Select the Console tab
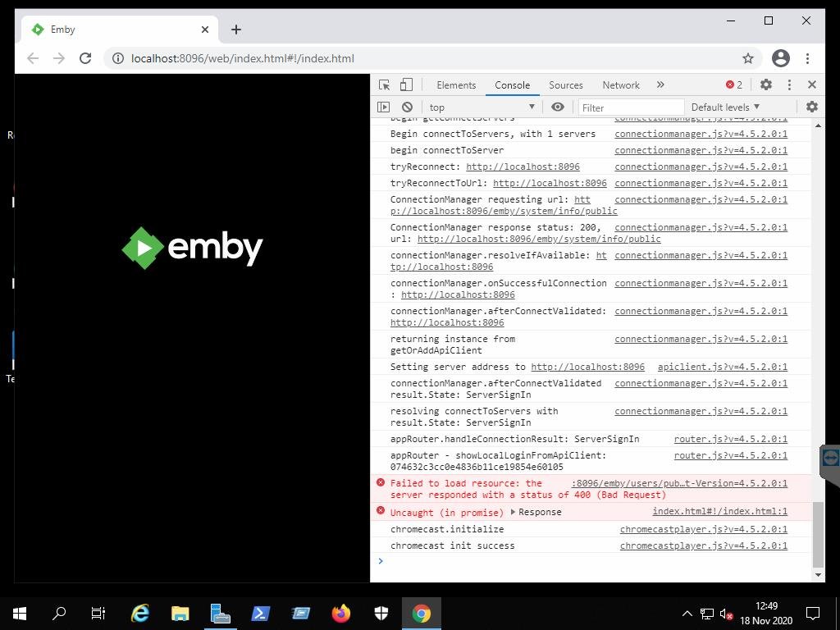Viewport: 840px width, 630px height. click(x=512, y=84)
